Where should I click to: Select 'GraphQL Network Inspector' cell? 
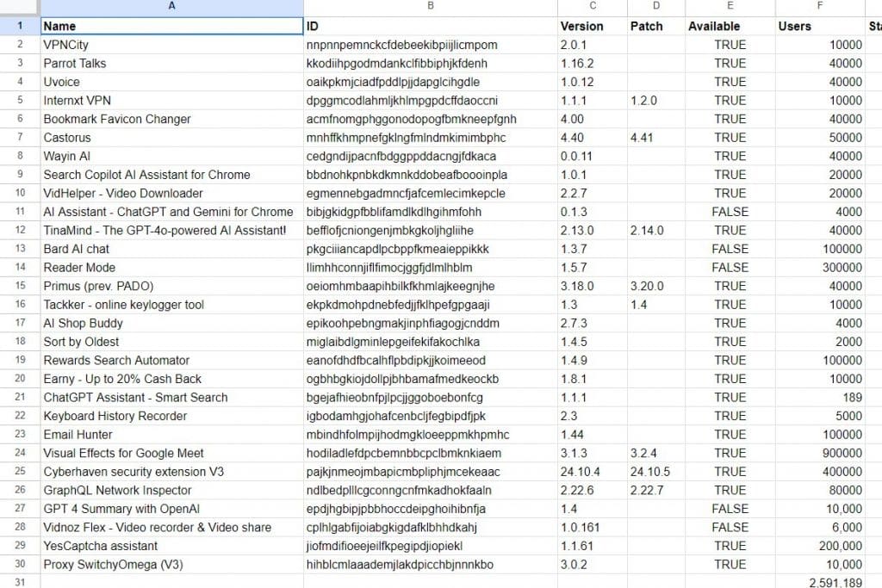point(171,490)
